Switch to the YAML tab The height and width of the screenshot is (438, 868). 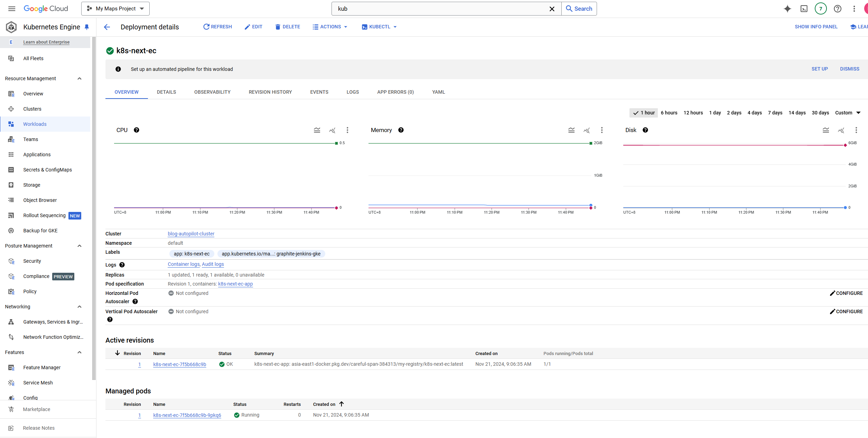438,92
